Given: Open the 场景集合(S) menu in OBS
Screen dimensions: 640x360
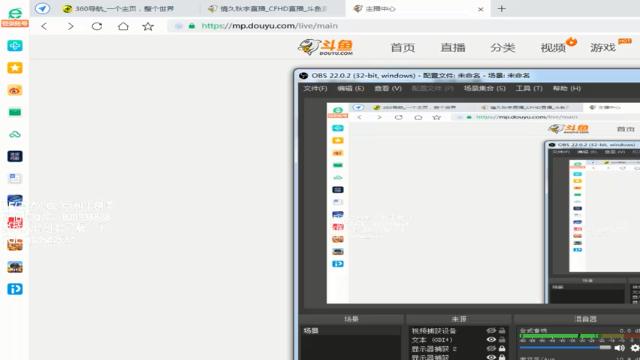Looking at the screenshot, I should 484,88.
